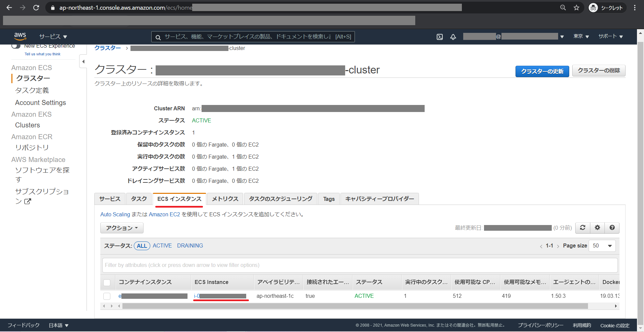The image size is (644, 332).
Task: Switch to the メトリクス tab
Action: pos(224,199)
